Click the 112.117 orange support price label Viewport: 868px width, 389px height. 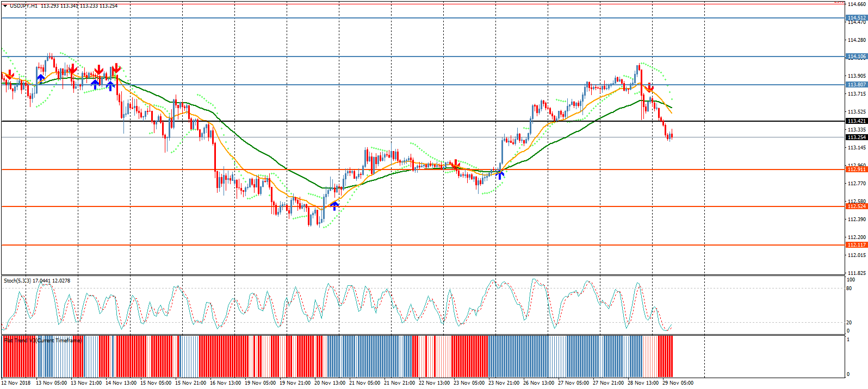(x=857, y=245)
